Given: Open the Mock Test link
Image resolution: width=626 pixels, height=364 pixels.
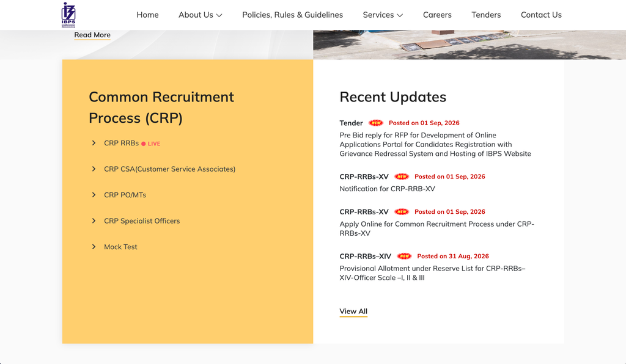Looking at the screenshot, I should (x=120, y=247).
